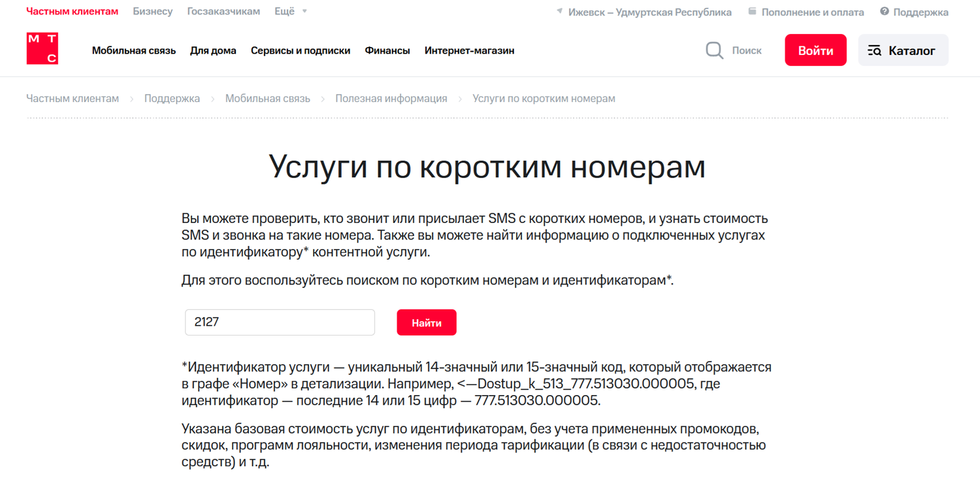Click the location arrow icon near Ижевск

pos(560,11)
